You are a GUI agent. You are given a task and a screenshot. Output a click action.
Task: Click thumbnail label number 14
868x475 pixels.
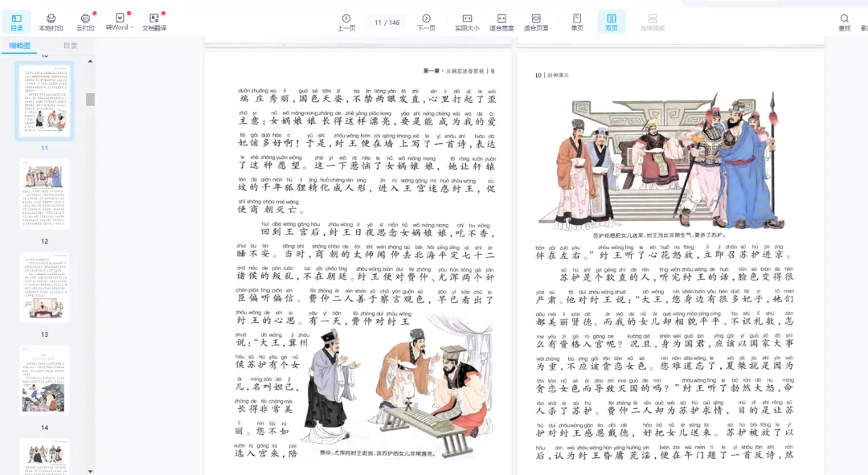(x=45, y=428)
